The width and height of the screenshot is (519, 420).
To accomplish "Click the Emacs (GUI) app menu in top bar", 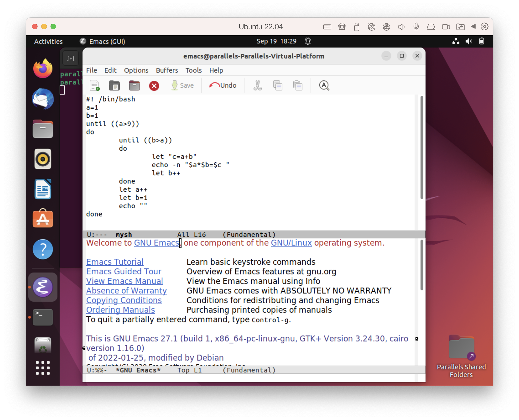I will (x=103, y=41).
